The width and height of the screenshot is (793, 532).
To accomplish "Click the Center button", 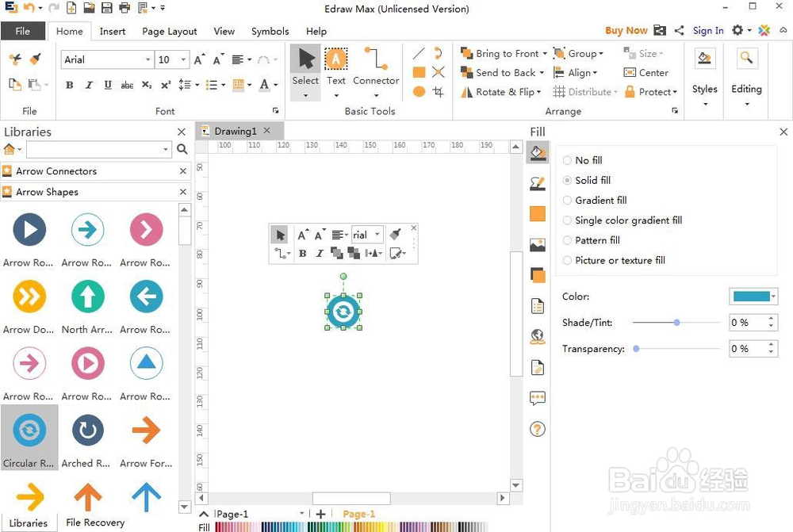I will (x=646, y=73).
